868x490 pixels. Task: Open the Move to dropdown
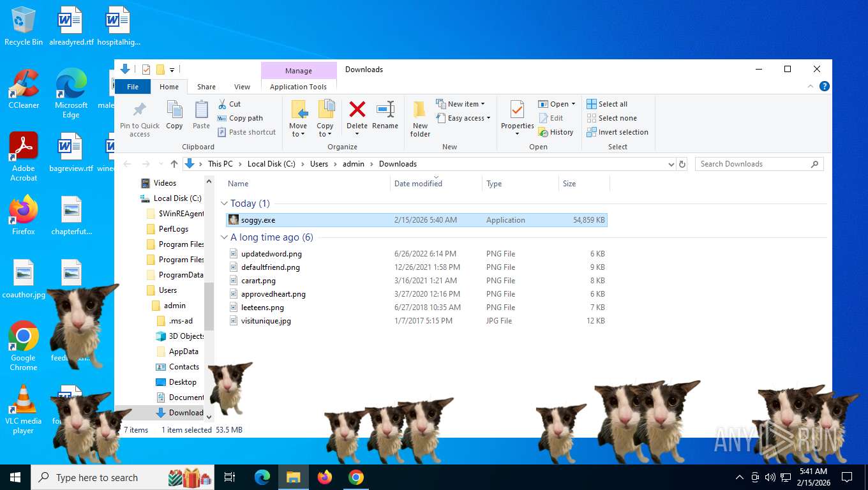pos(298,130)
